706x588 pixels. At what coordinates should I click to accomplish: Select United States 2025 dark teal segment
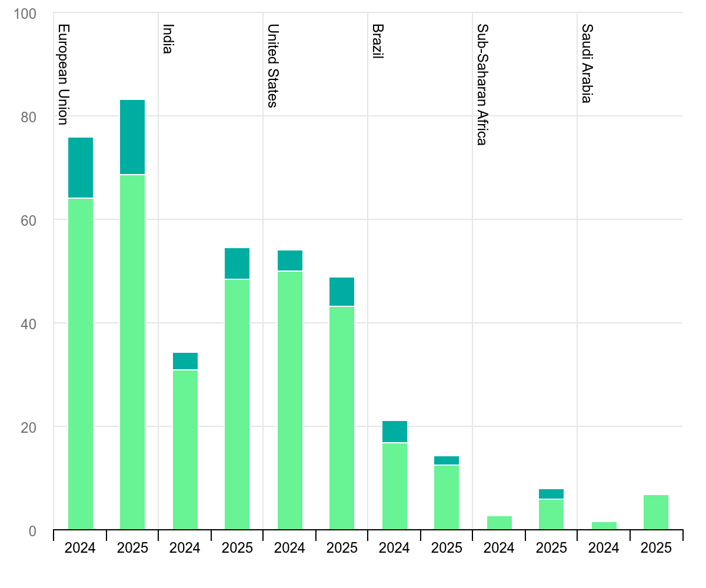point(342,292)
